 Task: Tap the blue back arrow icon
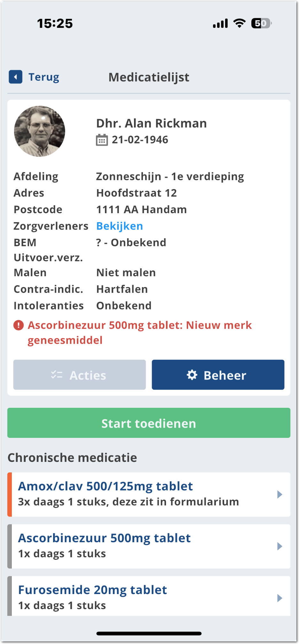click(15, 77)
